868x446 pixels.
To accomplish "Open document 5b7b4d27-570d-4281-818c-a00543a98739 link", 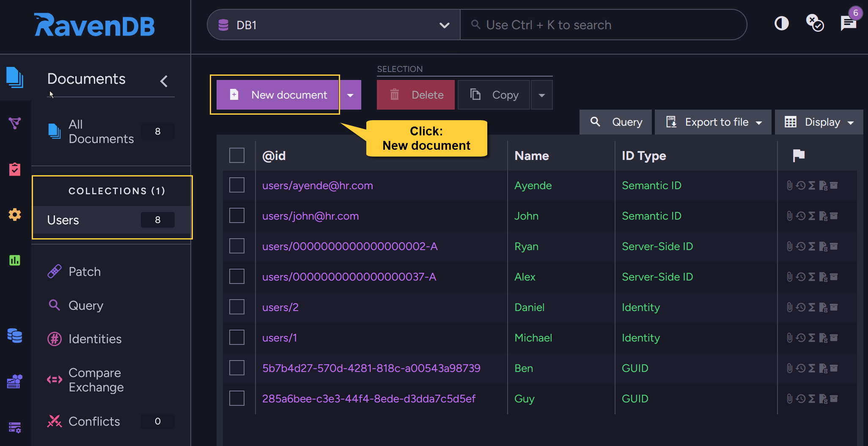I will pyautogui.click(x=371, y=368).
